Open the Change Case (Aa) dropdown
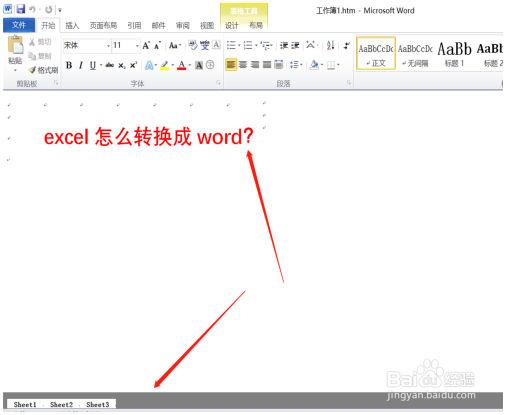 coord(175,46)
